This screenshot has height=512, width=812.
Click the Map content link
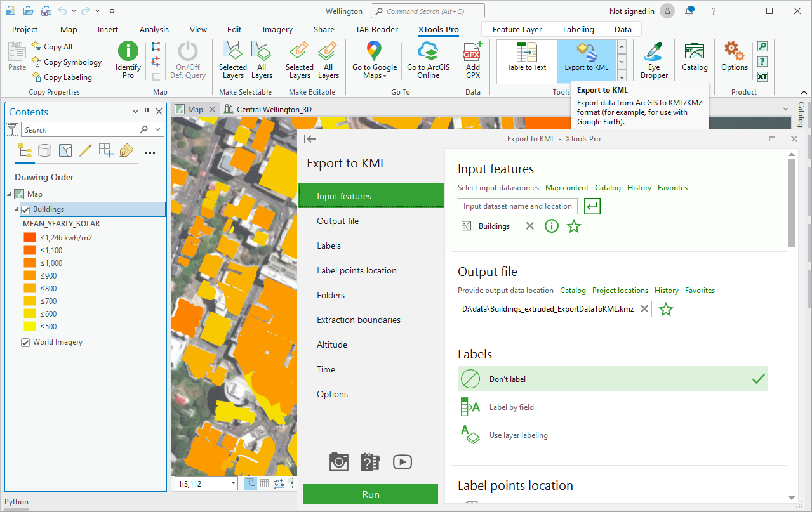click(566, 188)
